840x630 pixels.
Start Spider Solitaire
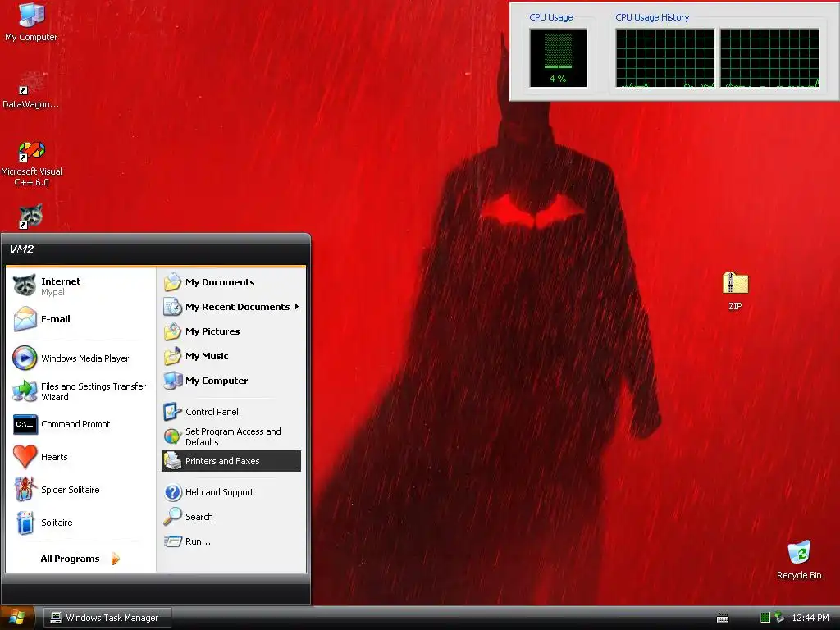(80, 490)
